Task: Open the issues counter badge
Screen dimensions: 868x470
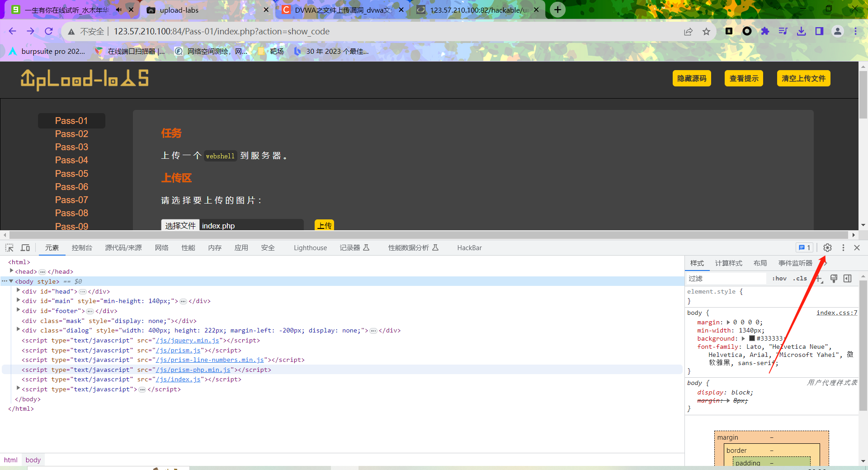Action: point(804,247)
